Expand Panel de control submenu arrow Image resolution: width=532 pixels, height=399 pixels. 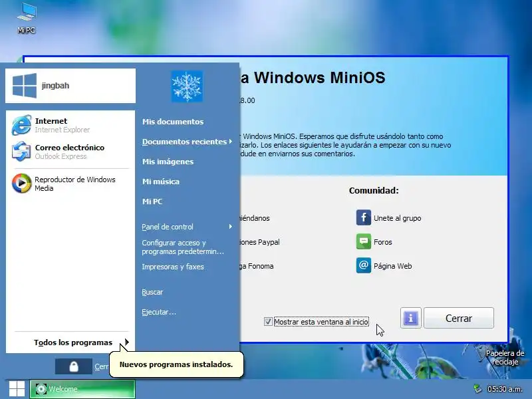(x=231, y=226)
